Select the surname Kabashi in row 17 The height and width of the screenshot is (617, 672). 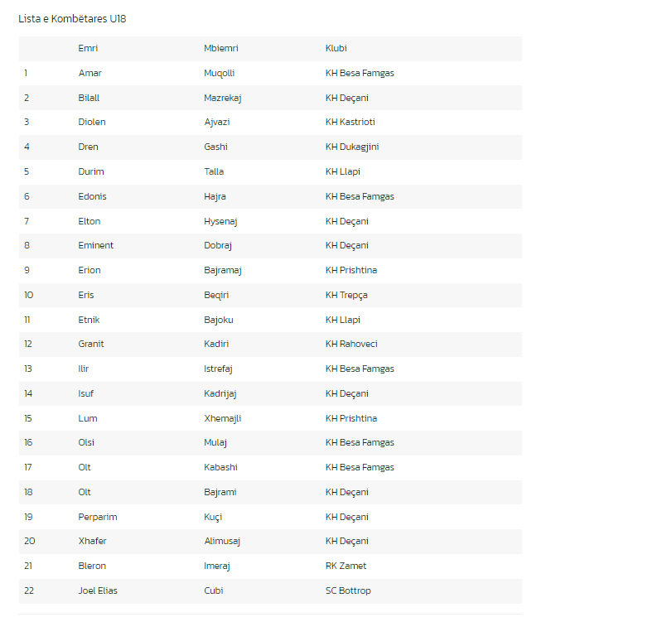tap(220, 467)
